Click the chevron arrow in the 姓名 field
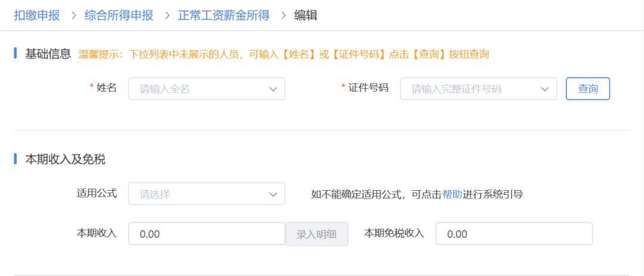This screenshot has height=276, width=644. coord(273,89)
